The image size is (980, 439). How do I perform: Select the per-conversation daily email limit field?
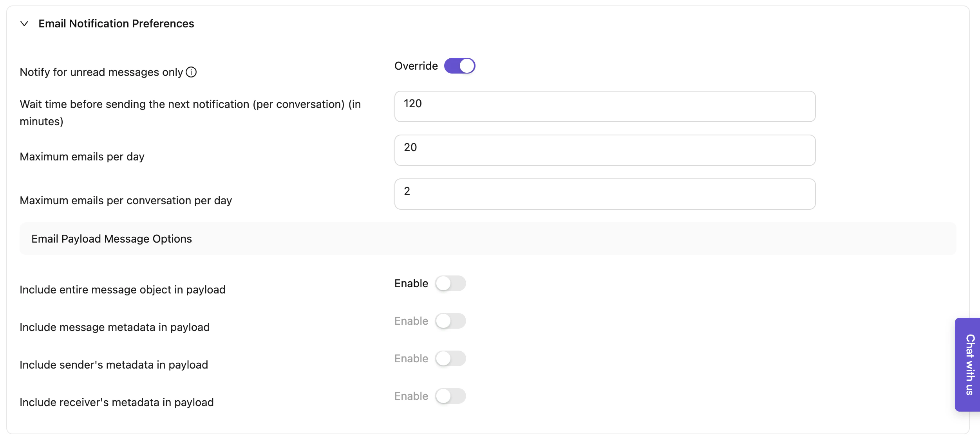click(604, 194)
